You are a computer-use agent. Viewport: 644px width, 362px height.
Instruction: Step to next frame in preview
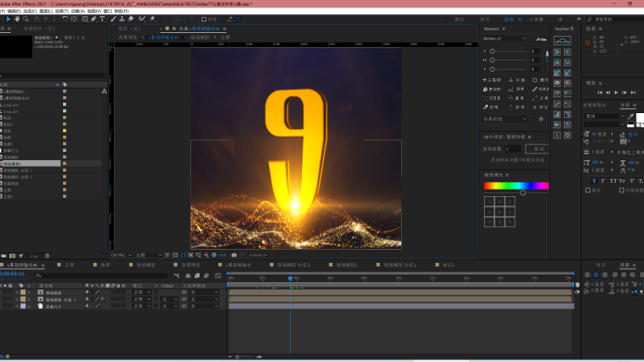click(624, 92)
